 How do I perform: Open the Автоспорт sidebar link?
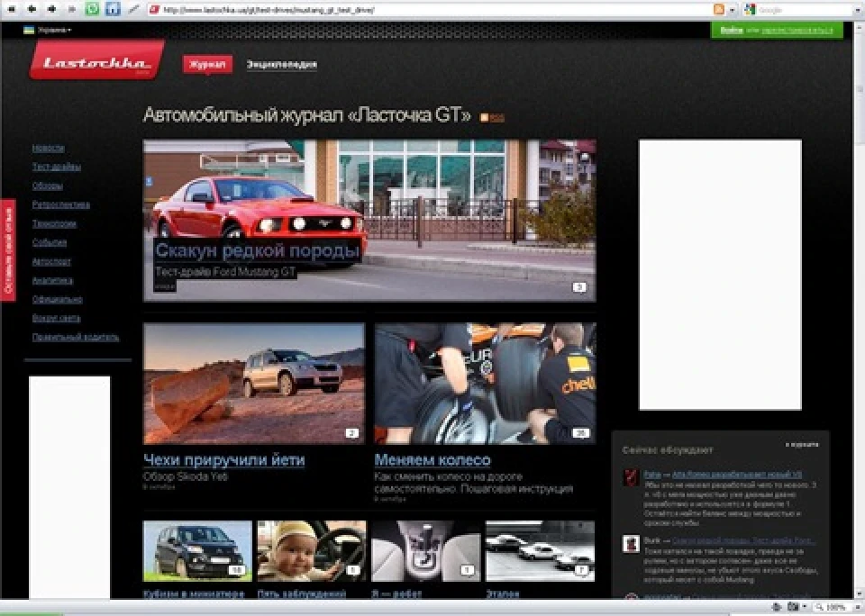pos(51,261)
